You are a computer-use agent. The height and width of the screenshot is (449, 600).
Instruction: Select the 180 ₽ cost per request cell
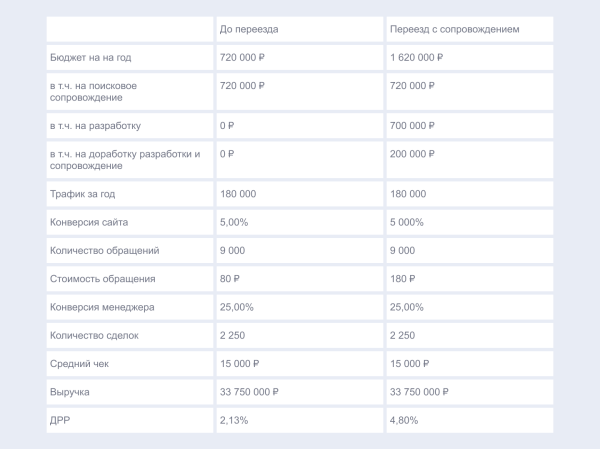[403, 279]
